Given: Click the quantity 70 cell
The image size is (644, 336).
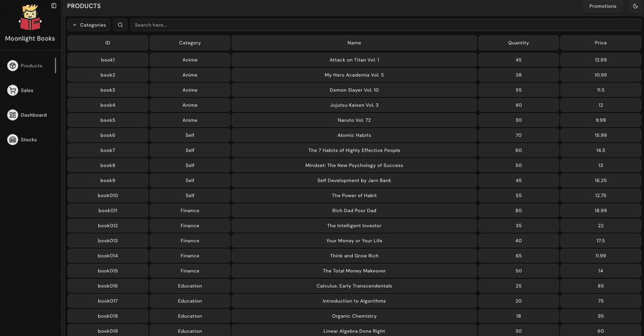Looking at the screenshot, I should click(518, 135).
